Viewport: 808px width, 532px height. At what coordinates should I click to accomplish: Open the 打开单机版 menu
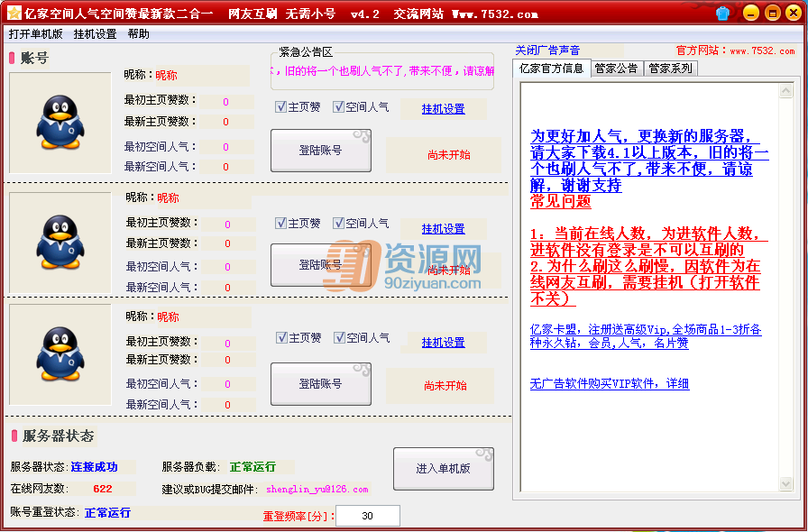pos(35,34)
